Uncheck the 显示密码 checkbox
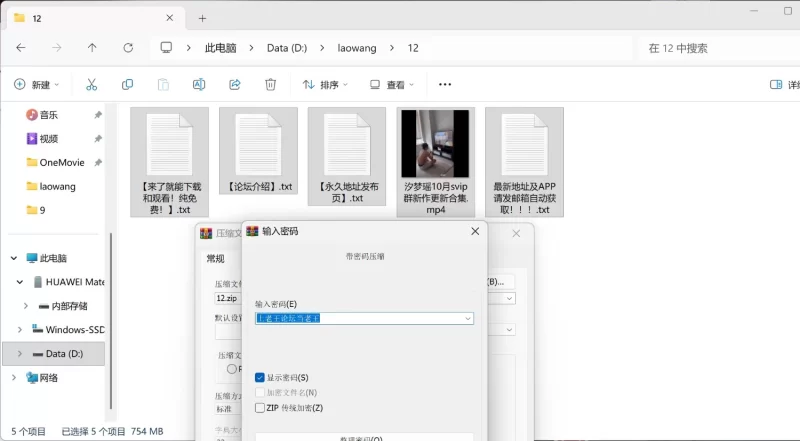The height and width of the screenshot is (441, 800). [260, 378]
